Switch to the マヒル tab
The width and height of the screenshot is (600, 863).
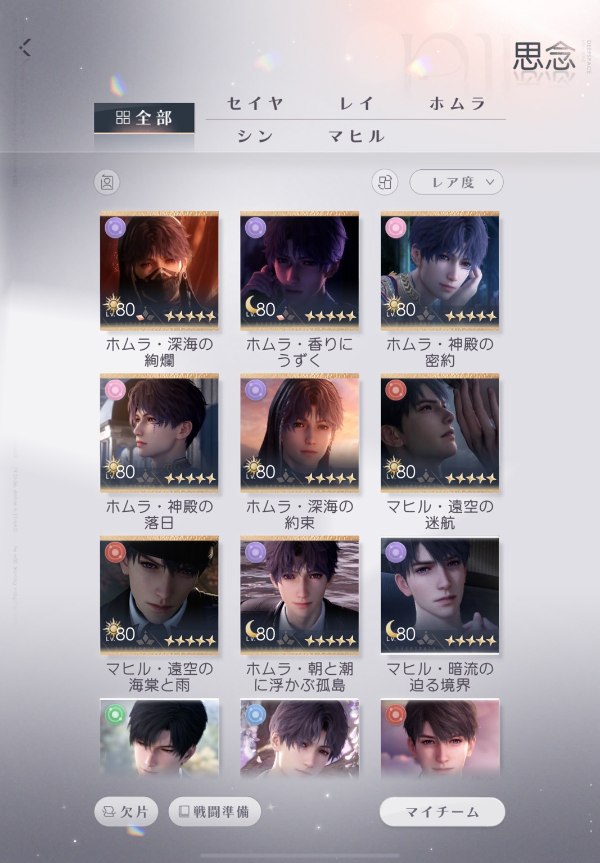(356, 136)
